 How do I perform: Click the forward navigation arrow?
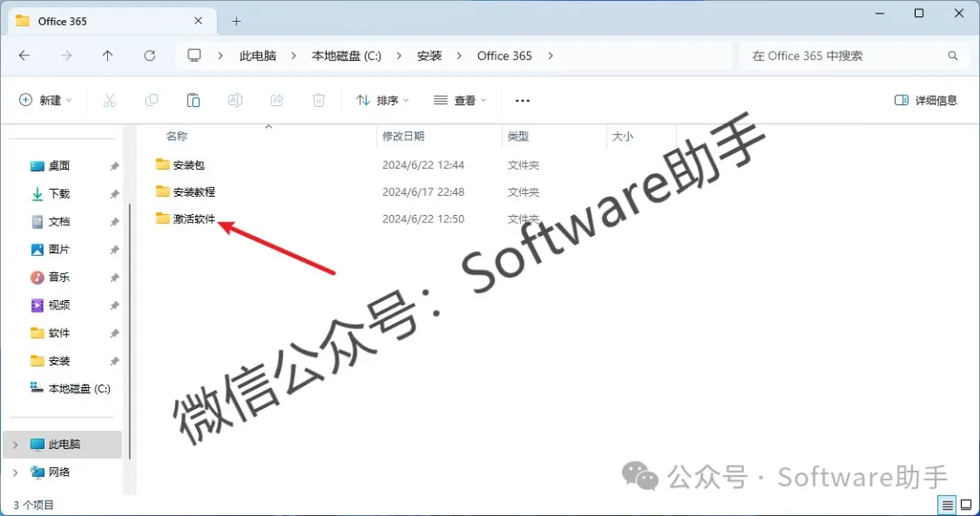[65, 55]
